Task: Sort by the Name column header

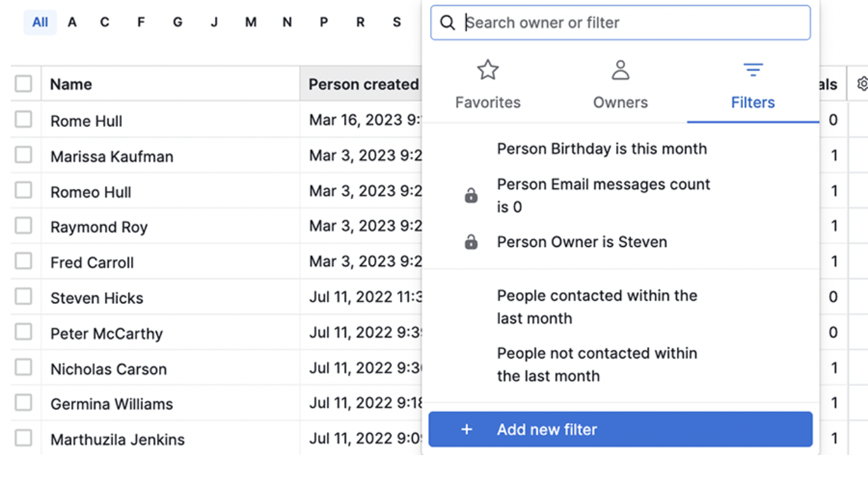Action: 71,84
